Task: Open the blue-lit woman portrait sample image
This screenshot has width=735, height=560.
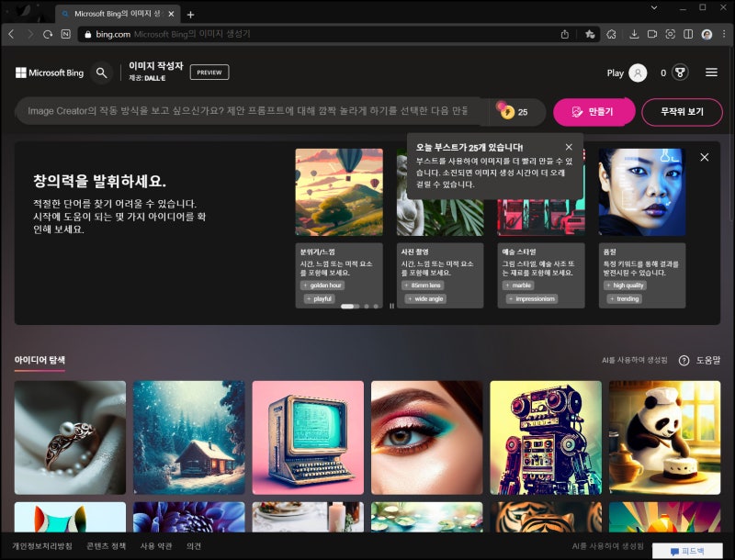Action: (x=641, y=192)
